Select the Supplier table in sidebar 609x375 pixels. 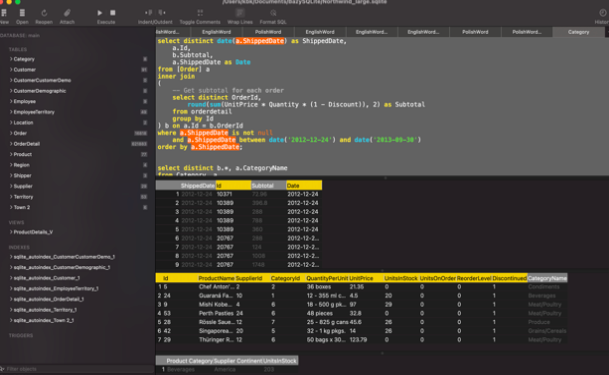coord(23,186)
